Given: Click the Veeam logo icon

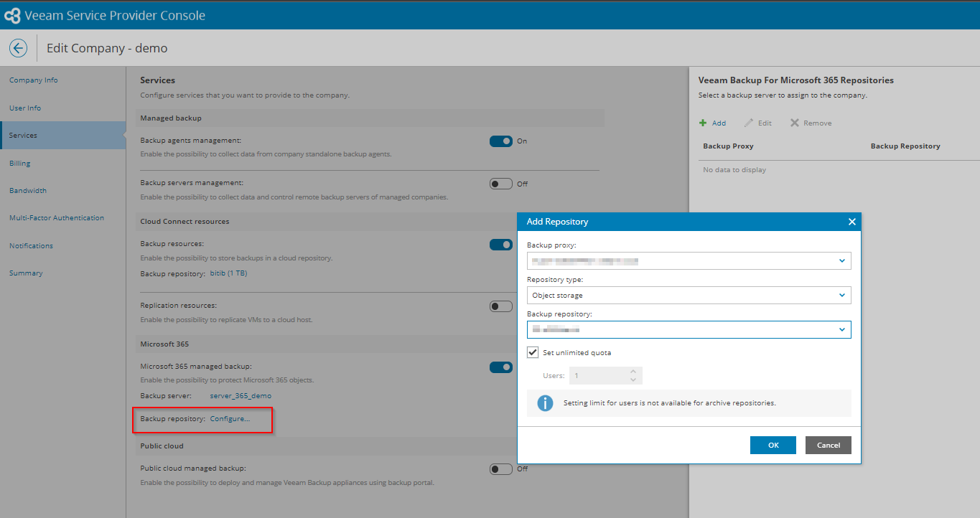Looking at the screenshot, I should point(12,15).
